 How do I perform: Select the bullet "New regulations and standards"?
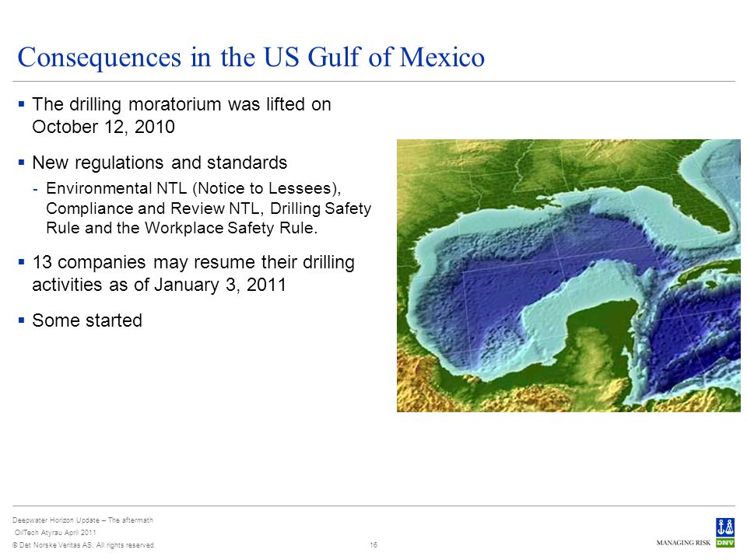(160, 163)
